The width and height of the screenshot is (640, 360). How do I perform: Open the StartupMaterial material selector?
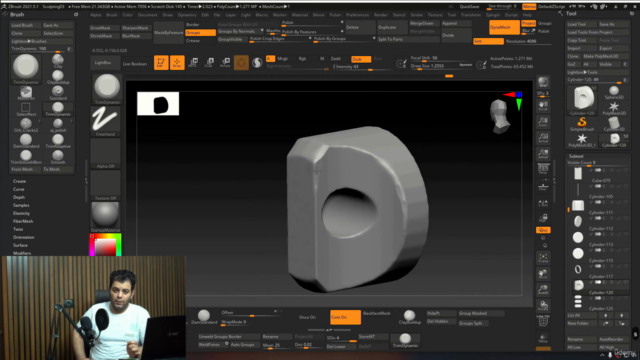click(x=105, y=217)
